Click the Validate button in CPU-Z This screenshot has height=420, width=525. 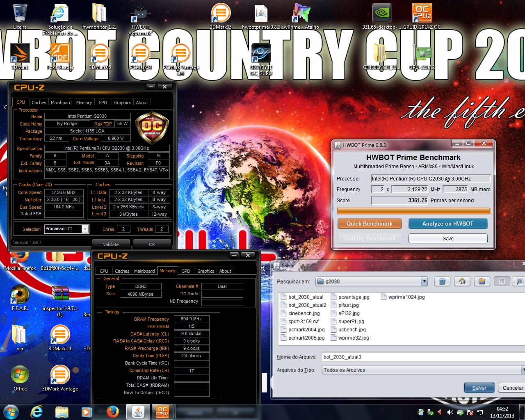[x=111, y=244]
